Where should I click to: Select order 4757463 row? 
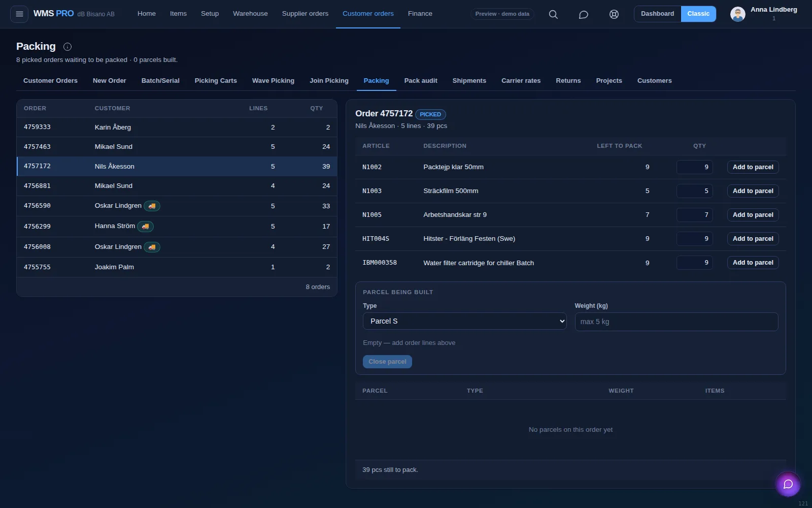coord(177,147)
